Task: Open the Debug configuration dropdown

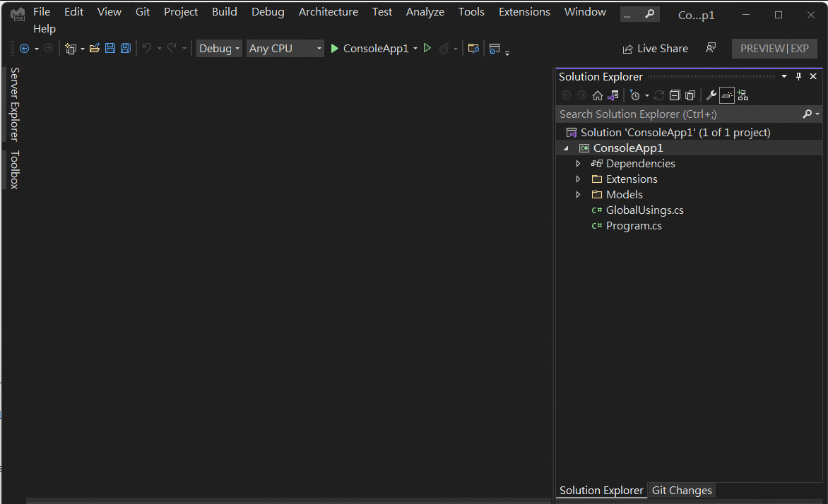Action: point(219,49)
